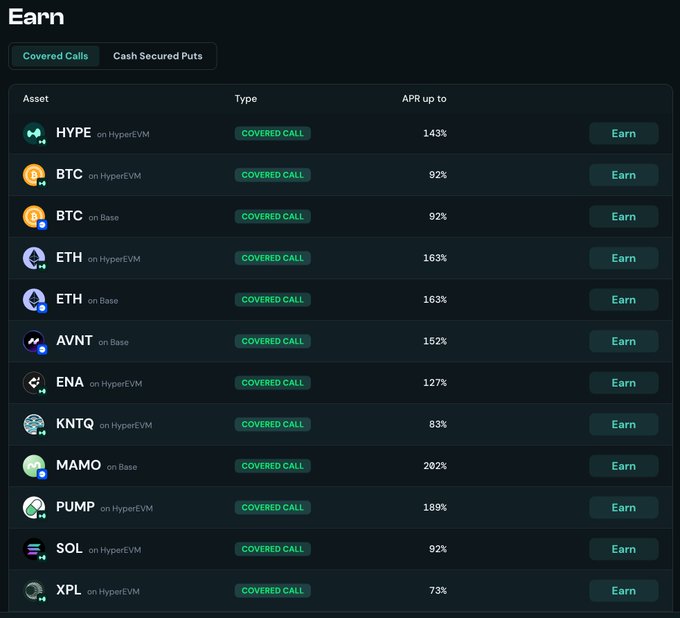Open the AVNT on Base Earn button

coord(623,341)
